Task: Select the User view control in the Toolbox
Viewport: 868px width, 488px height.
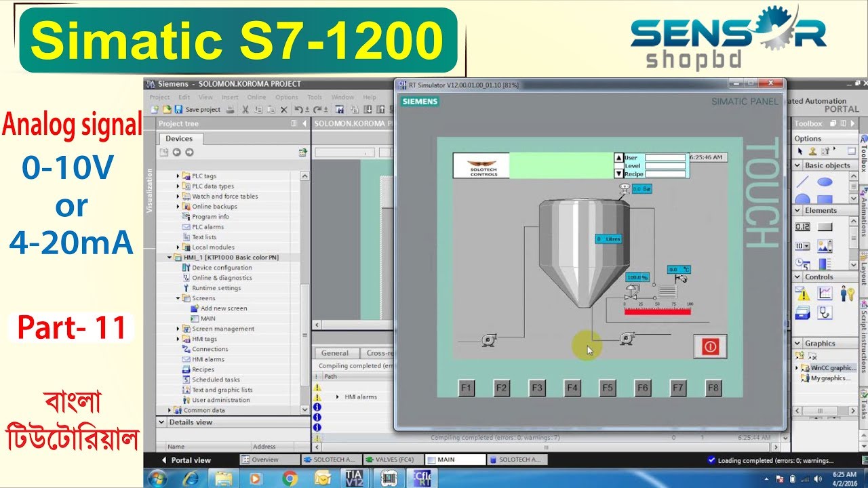Action: 847,293
